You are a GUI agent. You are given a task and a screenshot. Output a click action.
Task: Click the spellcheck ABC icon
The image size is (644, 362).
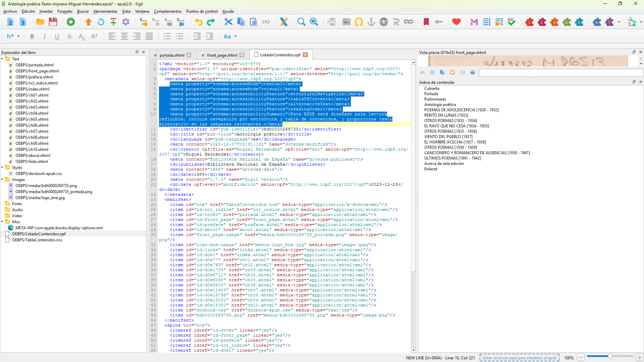tap(511, 22)
